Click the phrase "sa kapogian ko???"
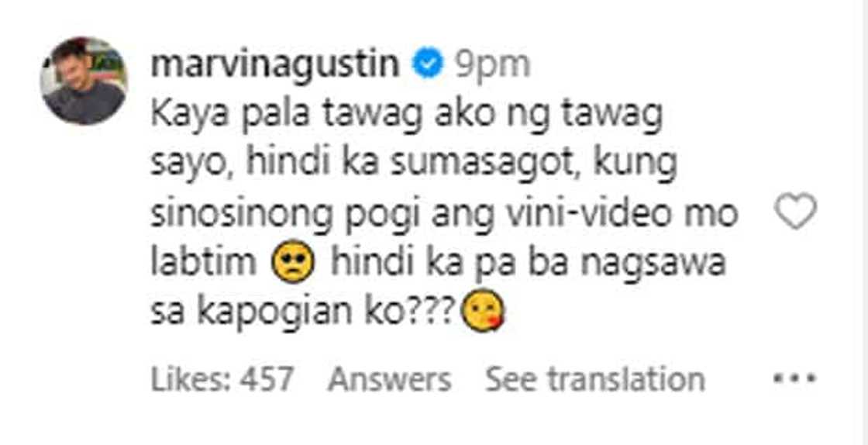Viewport: 868px width, 445px height. point(305,314)
